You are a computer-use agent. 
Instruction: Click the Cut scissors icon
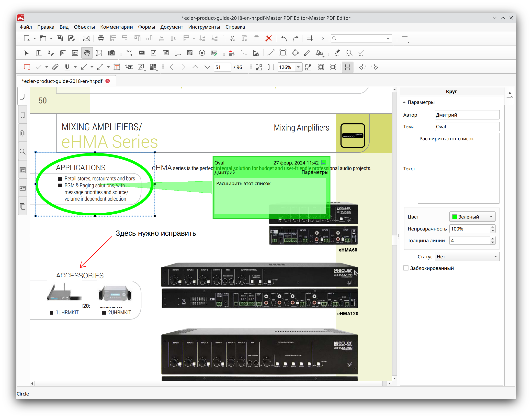pos(232,38)
